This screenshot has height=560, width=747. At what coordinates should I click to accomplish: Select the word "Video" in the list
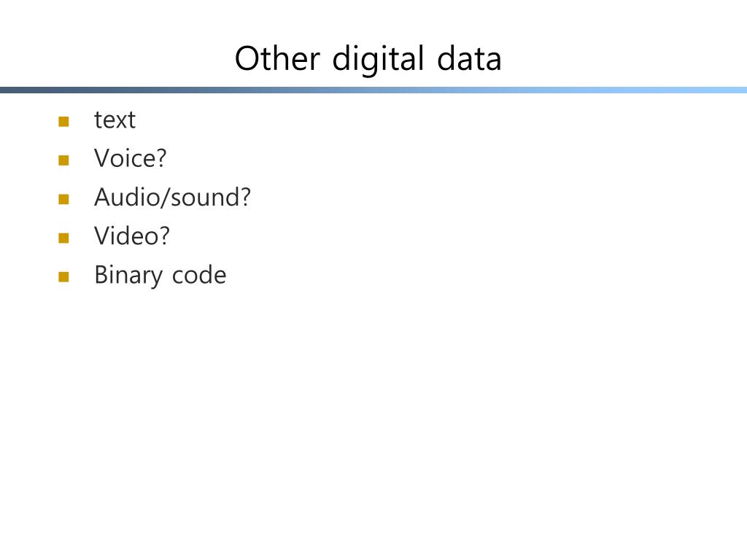click(125, 236)
